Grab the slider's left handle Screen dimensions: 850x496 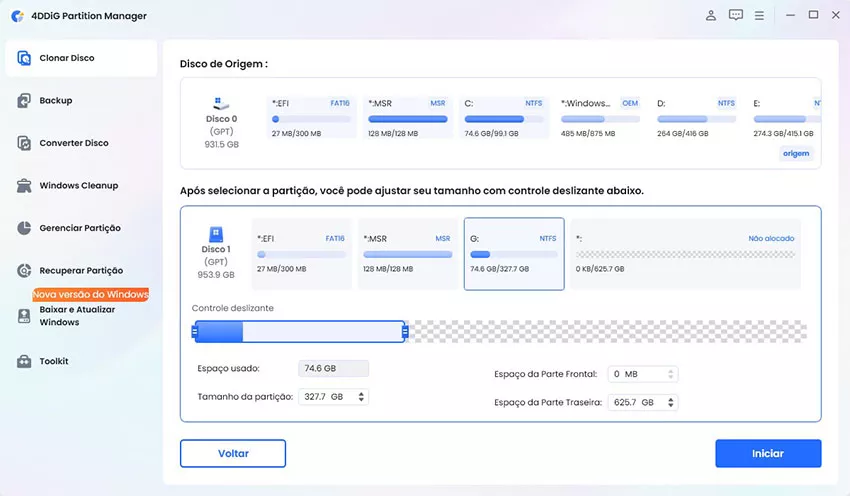pos(195,331)
